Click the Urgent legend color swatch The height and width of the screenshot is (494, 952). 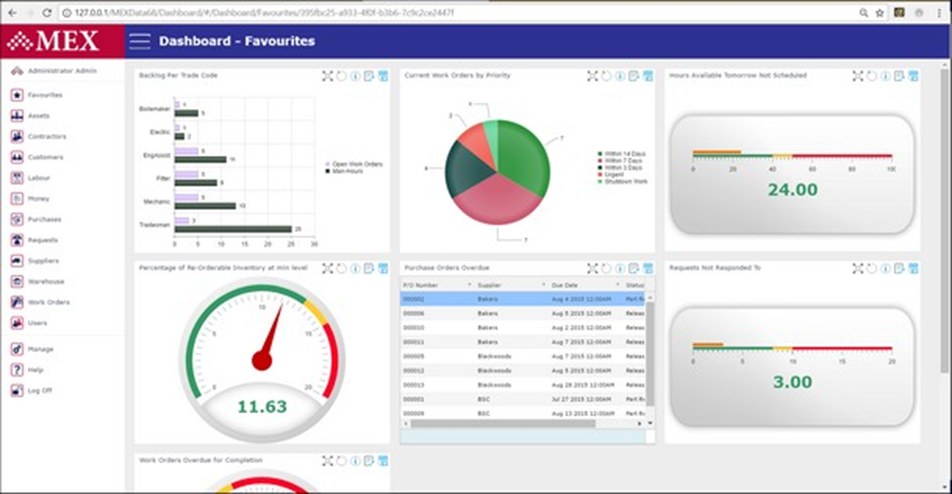tap(597, 174)
